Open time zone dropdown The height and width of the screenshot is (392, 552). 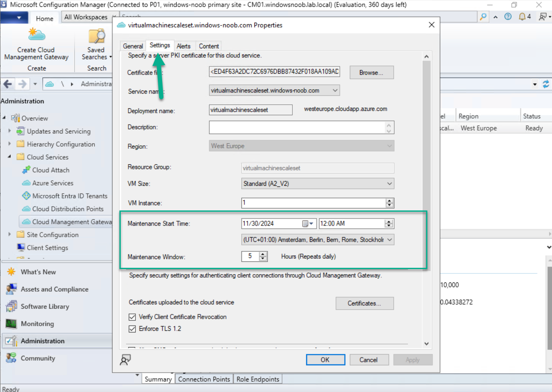tap(389, 239)
